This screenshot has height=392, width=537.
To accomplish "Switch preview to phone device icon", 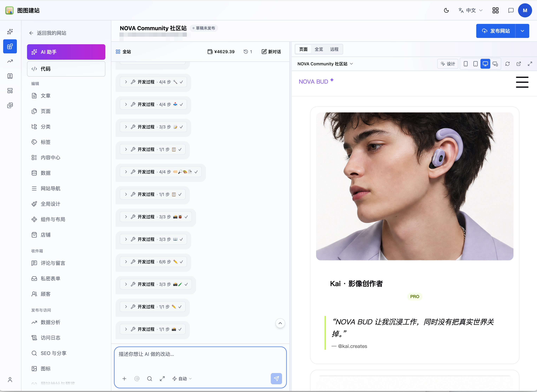I will click(466, 64).
